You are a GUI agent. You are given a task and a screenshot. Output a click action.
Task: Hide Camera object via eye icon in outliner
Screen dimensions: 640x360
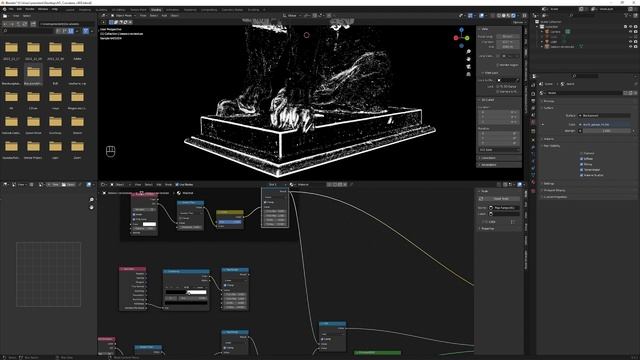click(631, 31)
